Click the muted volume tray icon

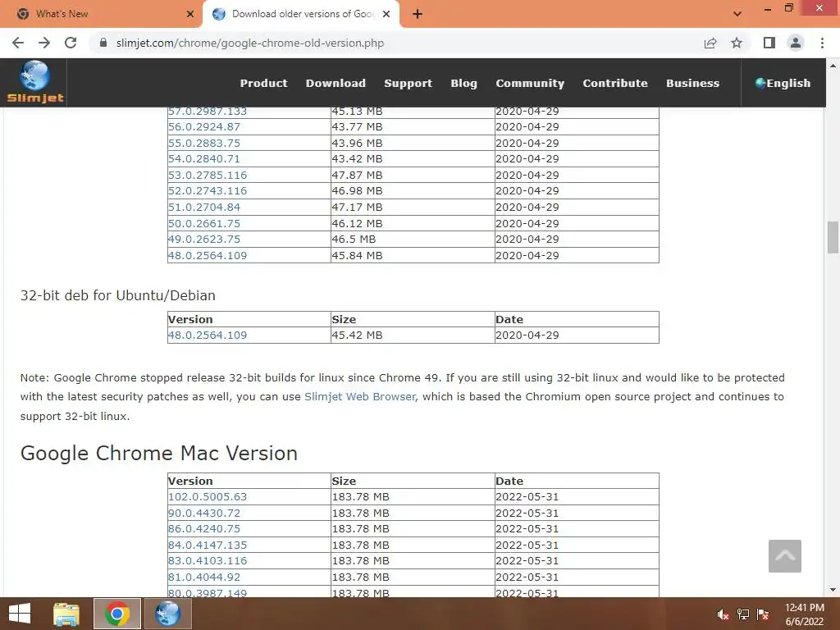click(724, 614)
